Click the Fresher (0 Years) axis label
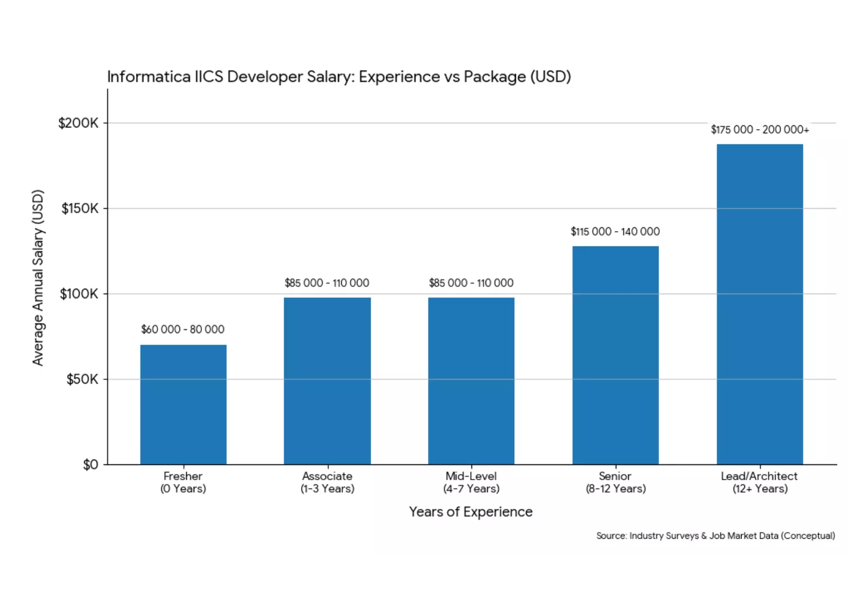The width and height of the screenshot is (868, 612). (183, 482)
